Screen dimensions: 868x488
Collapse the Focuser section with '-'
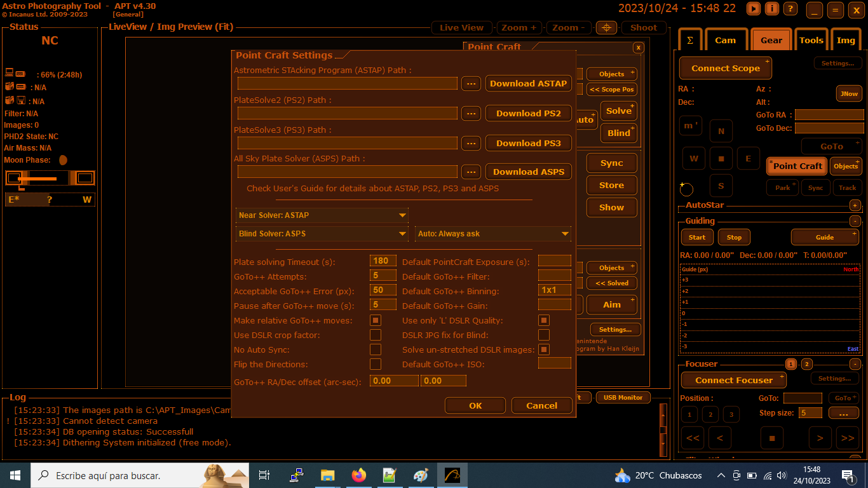[855, 364]
